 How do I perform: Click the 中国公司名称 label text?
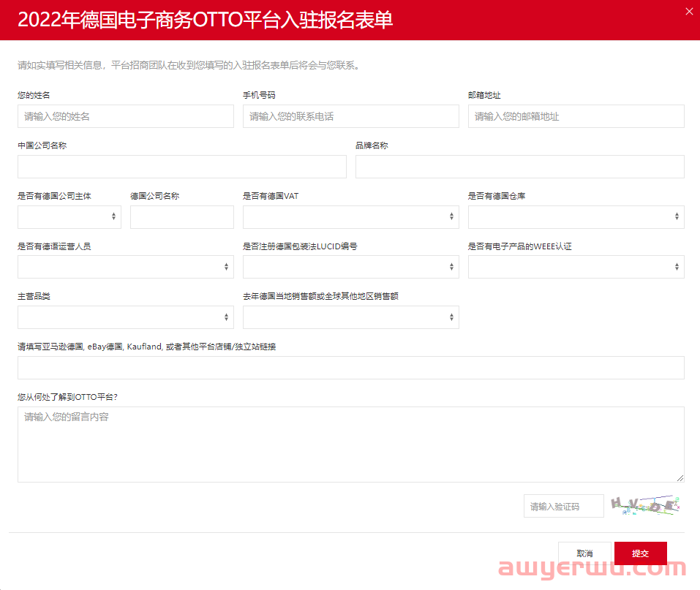[42, 145]
